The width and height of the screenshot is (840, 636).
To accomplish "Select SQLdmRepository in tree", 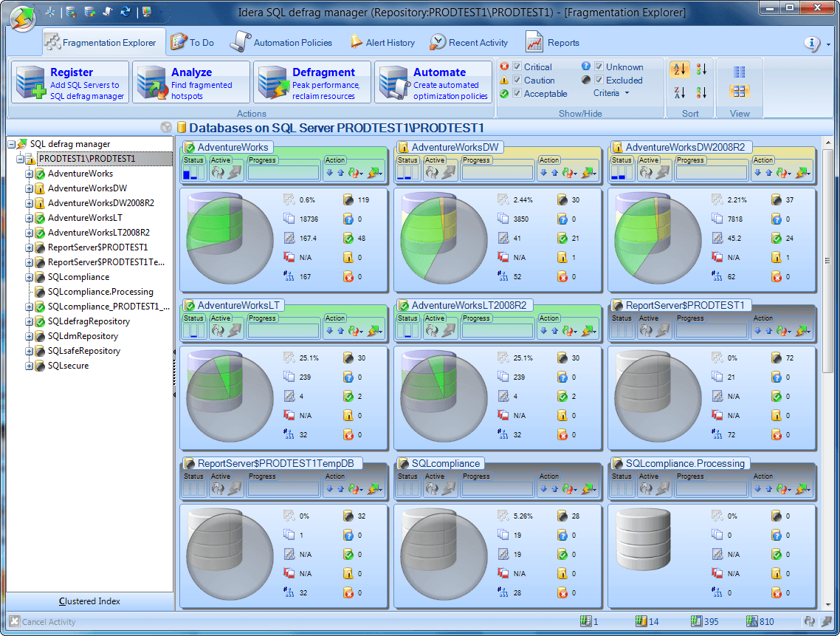I will 83,336.
